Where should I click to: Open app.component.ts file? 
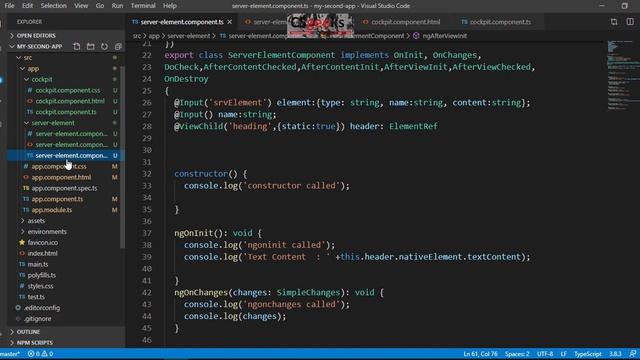point(57,199)
